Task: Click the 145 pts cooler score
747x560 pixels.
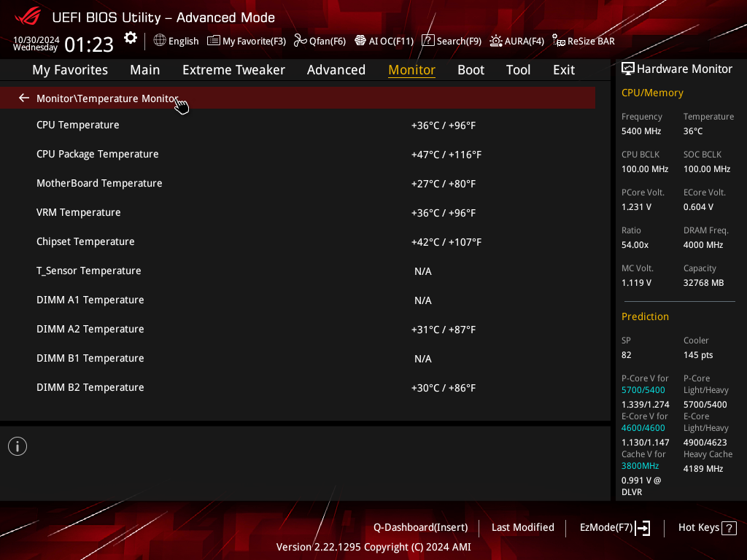Action: click(x=698, y=355)
